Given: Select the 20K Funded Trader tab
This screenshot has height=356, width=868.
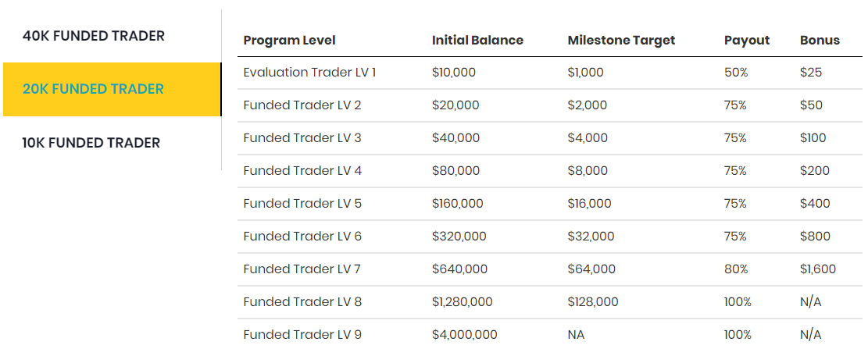Looking at the screenshot, I should 94,89.
